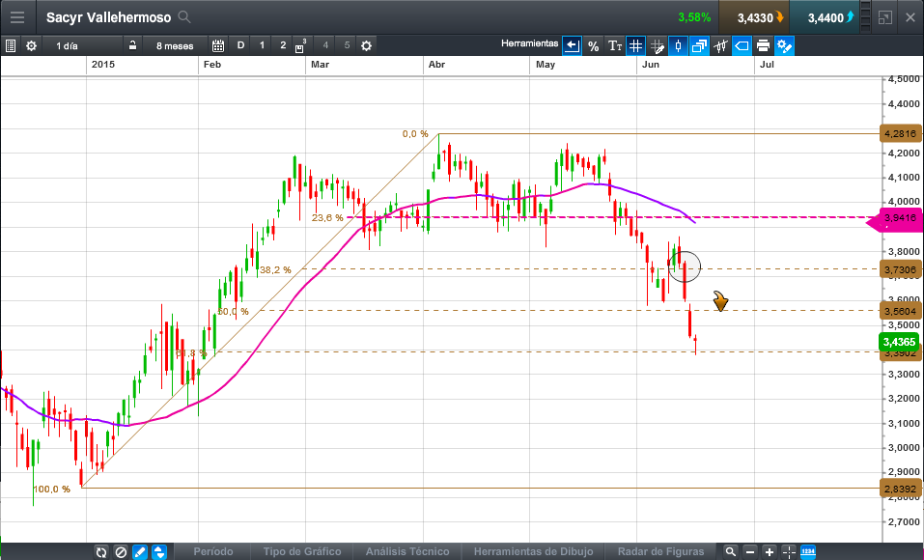Select the text size Tt tool
This screenshot has height=560, width=924.
point(615,45)
